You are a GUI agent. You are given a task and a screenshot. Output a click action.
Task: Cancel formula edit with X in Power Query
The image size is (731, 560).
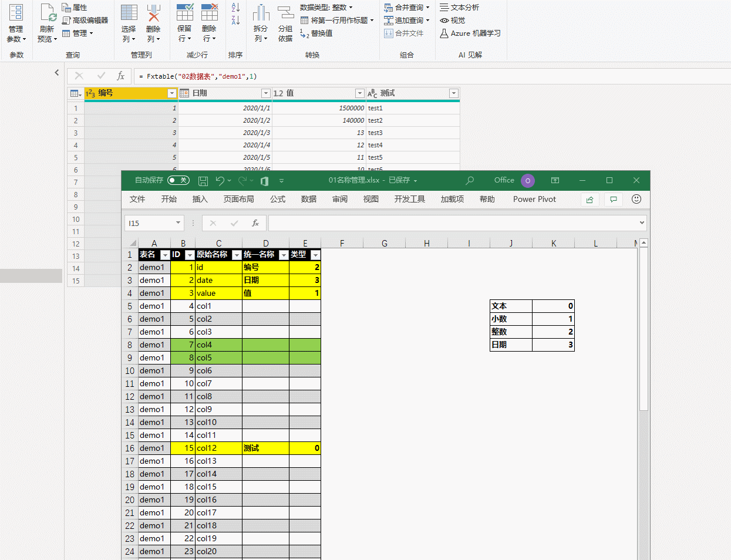tap(79, 76)
